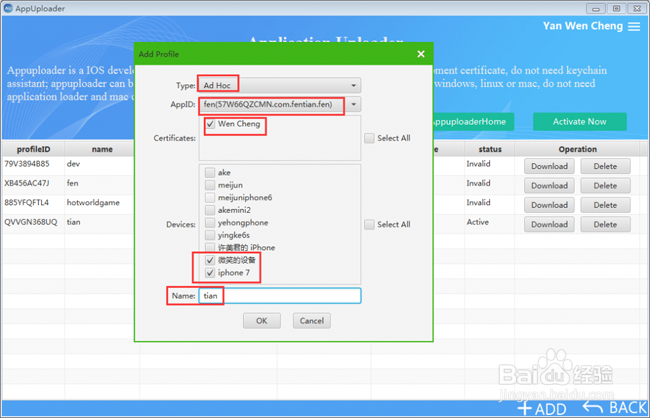The width and height of the screenshot is (650, 418).
Task: Delete the fen profile
Action: (x=605, y=186)
